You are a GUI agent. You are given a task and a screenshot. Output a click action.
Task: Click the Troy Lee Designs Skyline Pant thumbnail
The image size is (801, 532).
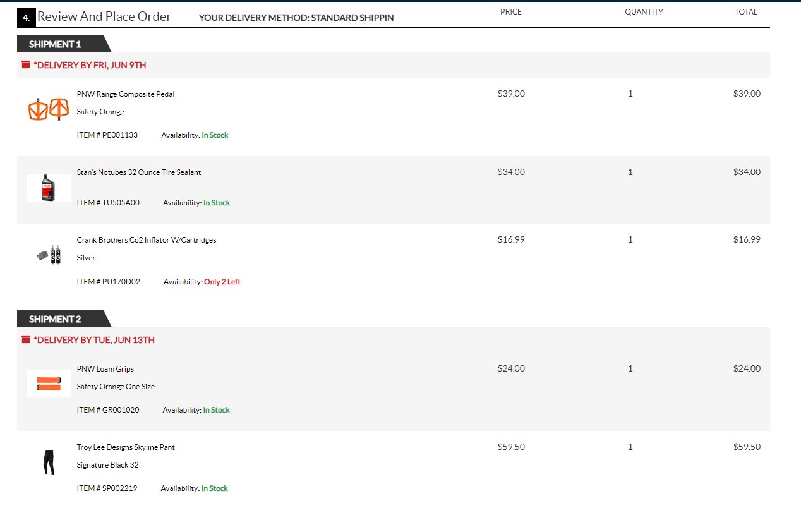[49, 462]
